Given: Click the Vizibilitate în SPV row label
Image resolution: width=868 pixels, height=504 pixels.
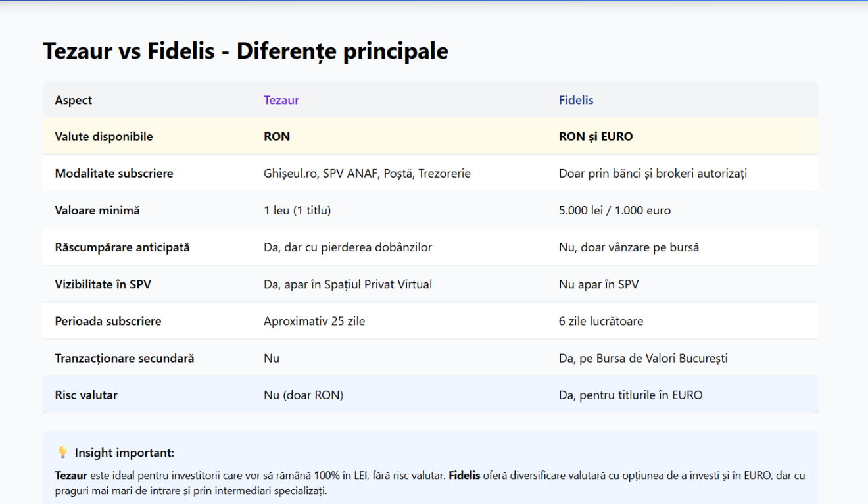Looking at the screenshot, I should 103,284.
